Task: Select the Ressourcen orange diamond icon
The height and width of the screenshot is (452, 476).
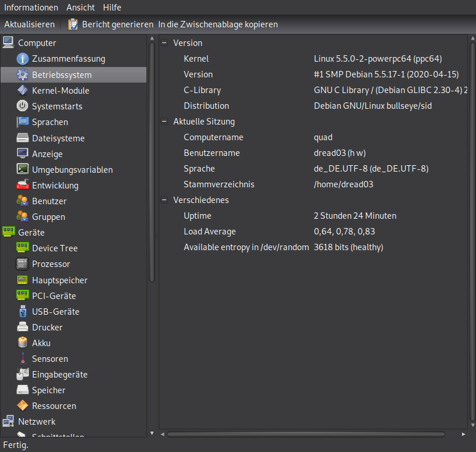Action: [23, 405]
